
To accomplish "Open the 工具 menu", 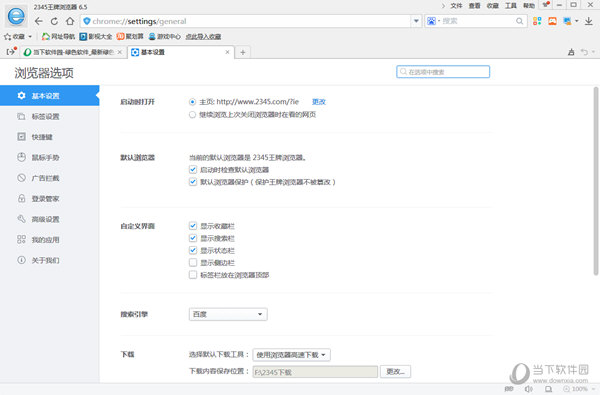I will [511, 5].
